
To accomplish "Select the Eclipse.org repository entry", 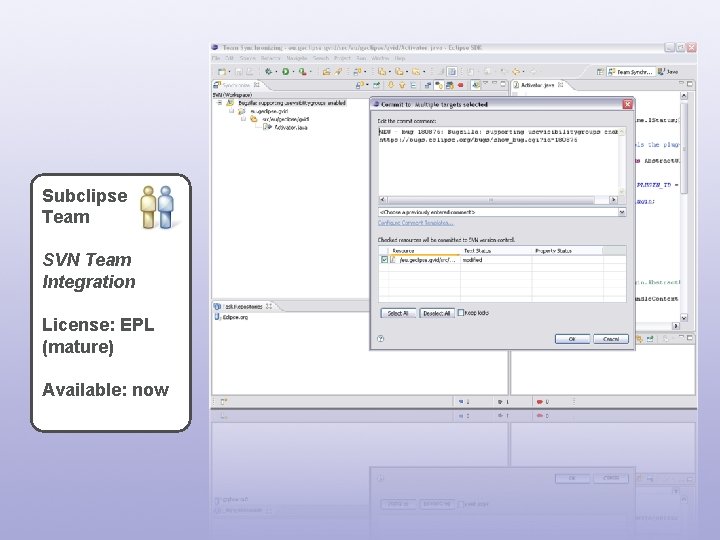I will pos(231,317).
